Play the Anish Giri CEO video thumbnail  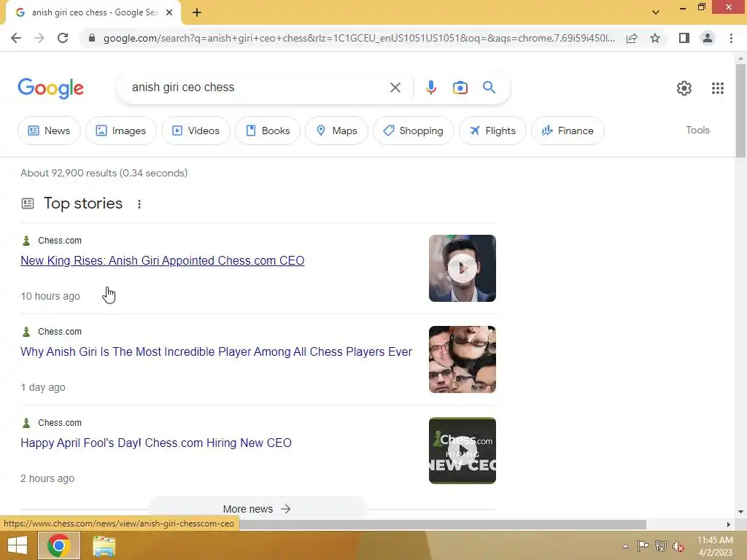point(462,268)
